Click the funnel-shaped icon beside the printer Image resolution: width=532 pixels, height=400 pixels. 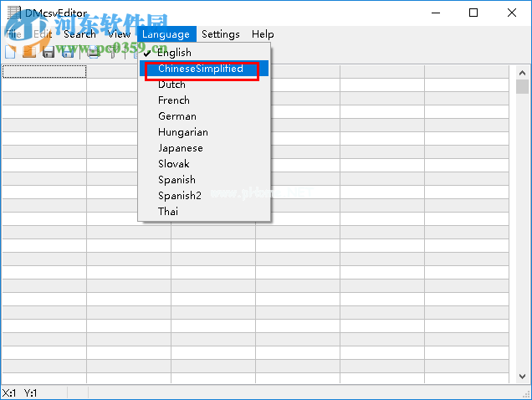coord(113,52)
